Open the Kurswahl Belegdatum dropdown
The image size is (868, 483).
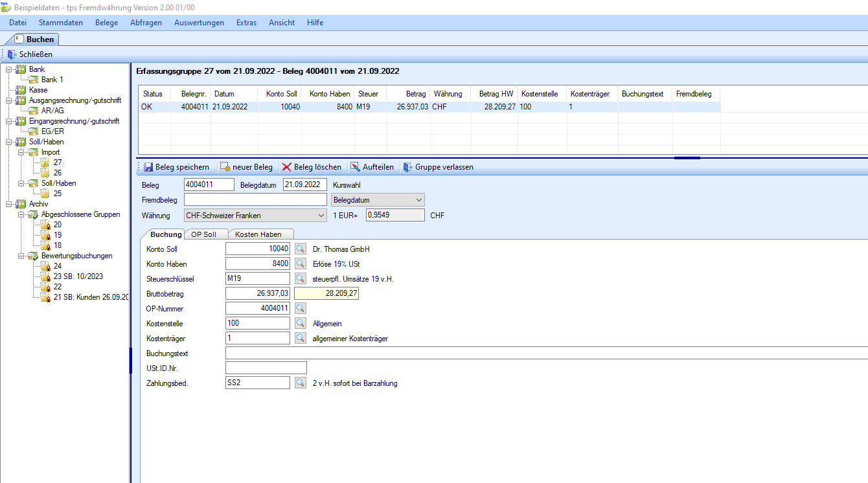[x=418, y=200]
